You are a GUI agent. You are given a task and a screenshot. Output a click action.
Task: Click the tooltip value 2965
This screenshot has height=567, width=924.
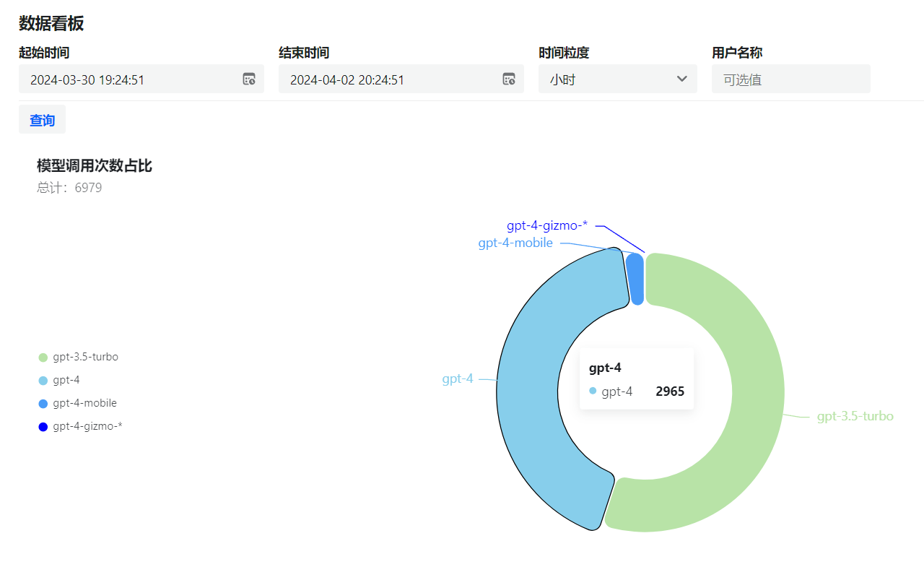pyautogui.click(x=670, y=391)
